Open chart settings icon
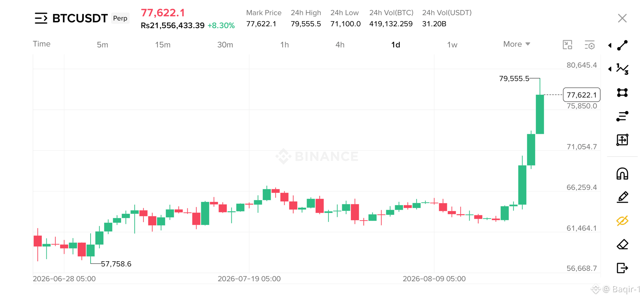The width and height of the screenshot is (644, 298). [x=590, y=45]
